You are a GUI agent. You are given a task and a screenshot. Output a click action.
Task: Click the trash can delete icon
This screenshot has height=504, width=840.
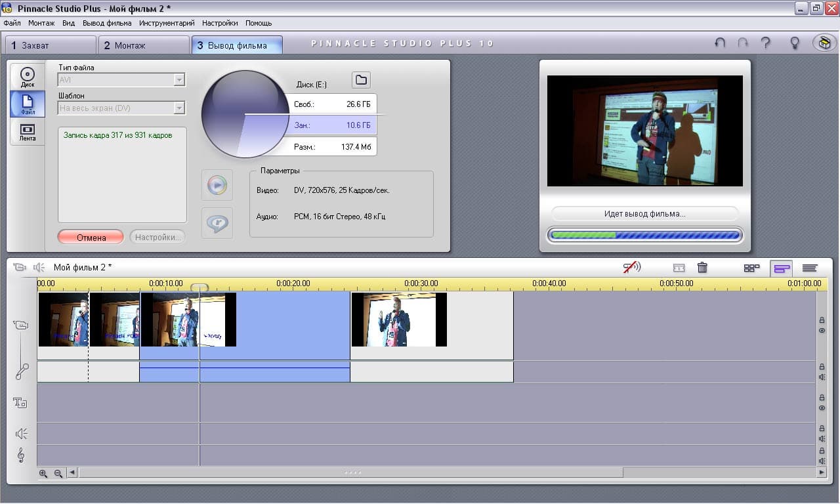[702, 267]
